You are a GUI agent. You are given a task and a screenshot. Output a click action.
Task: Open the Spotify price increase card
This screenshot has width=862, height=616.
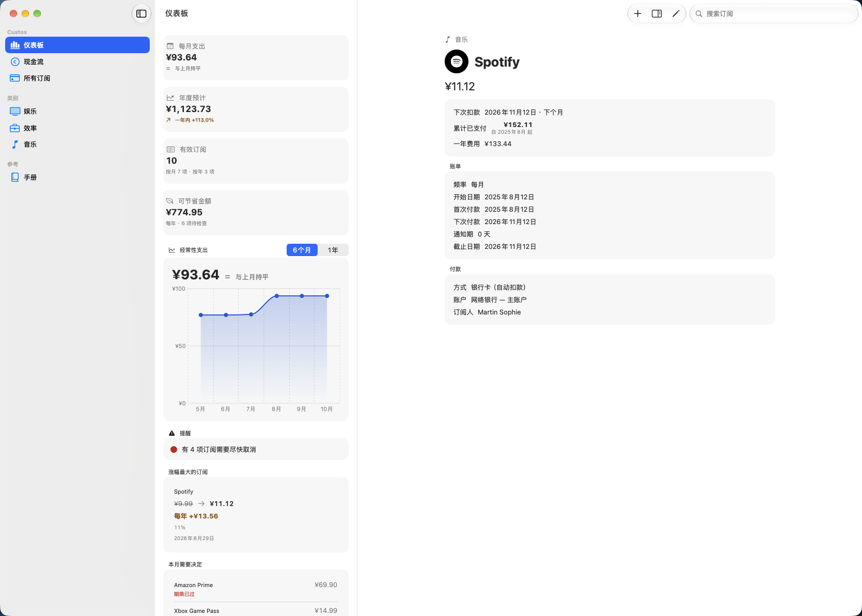pos(256,515)
